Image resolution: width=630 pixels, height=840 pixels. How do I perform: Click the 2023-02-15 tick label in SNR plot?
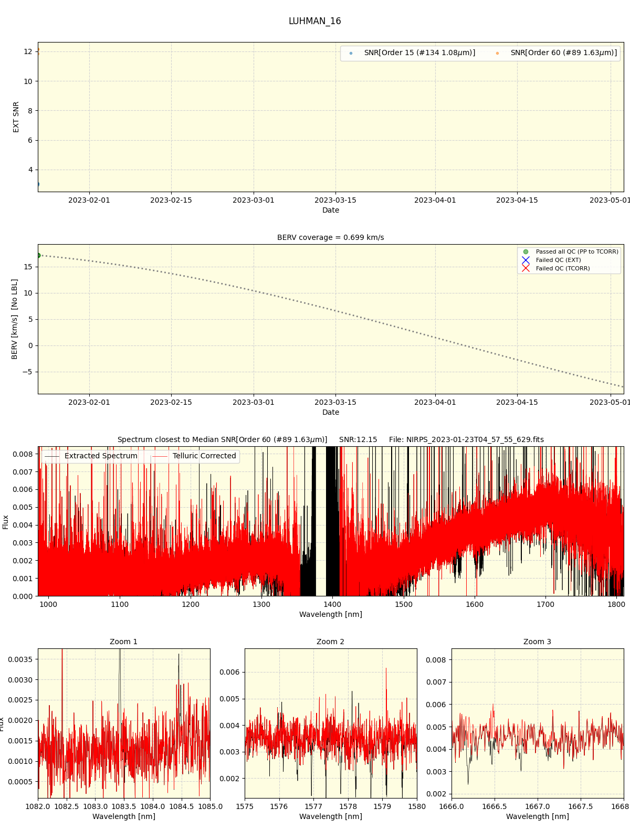pos(171,200)
